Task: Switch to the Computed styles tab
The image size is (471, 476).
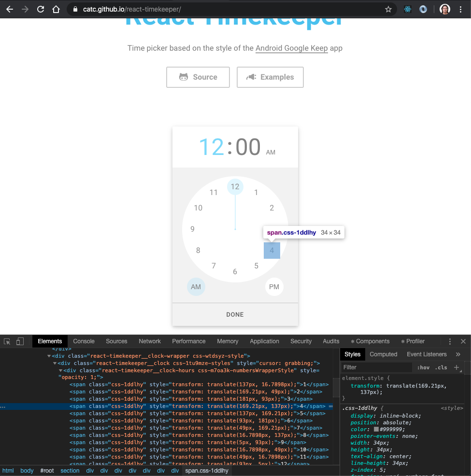Action: [x=383, y=354]
